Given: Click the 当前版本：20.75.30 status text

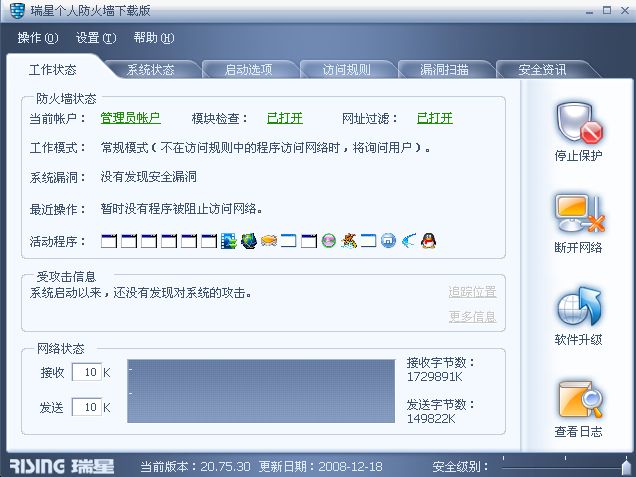Looking at the screenshot, I should tap(195, 466).
